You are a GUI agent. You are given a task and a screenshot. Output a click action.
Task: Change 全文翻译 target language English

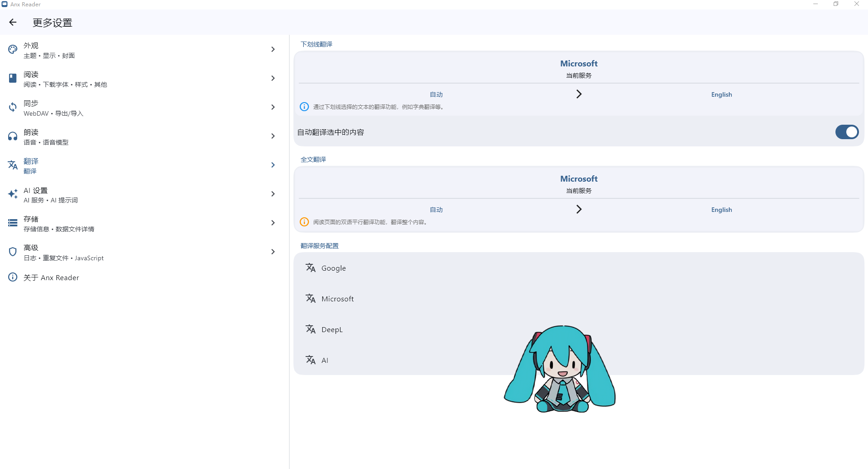click(721, 210)
